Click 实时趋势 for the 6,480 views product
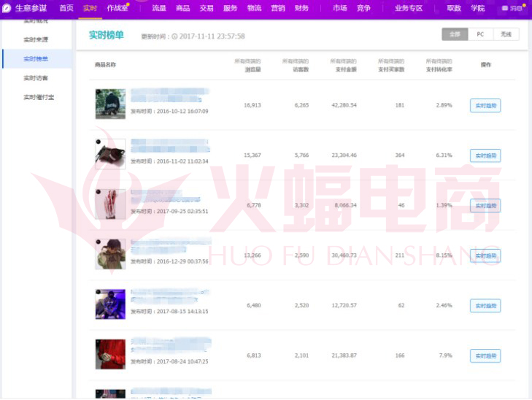This screenshot has height=400, width=532. pyautogui.click(x=485, y=306)
